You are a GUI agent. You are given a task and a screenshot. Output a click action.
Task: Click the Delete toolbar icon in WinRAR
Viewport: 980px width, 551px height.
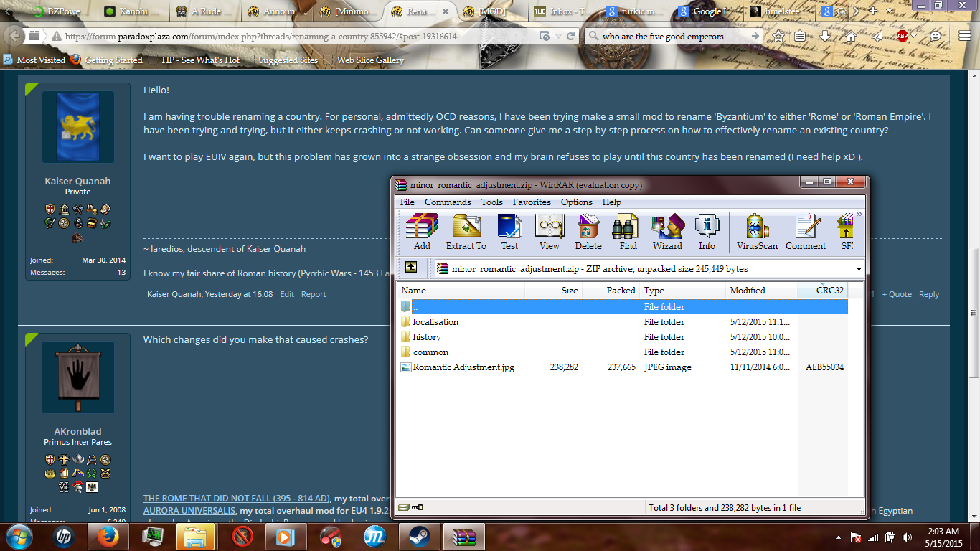tap(588, 232)
